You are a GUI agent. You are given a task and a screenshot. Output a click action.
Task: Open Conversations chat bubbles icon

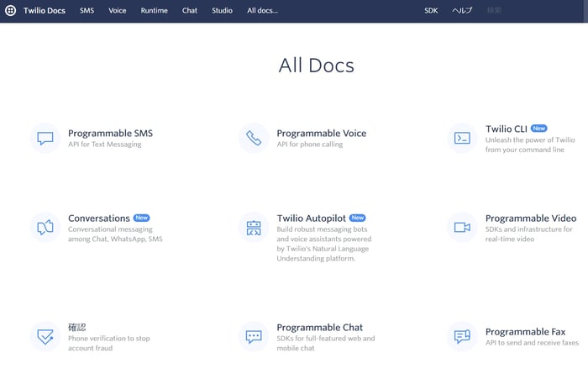(45, 228)
